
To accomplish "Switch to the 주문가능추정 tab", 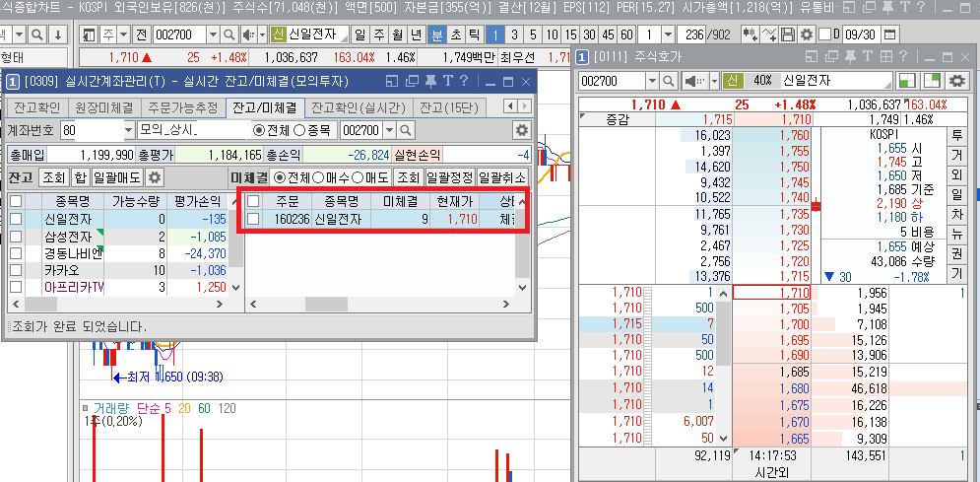I will [x=183, y=106].
